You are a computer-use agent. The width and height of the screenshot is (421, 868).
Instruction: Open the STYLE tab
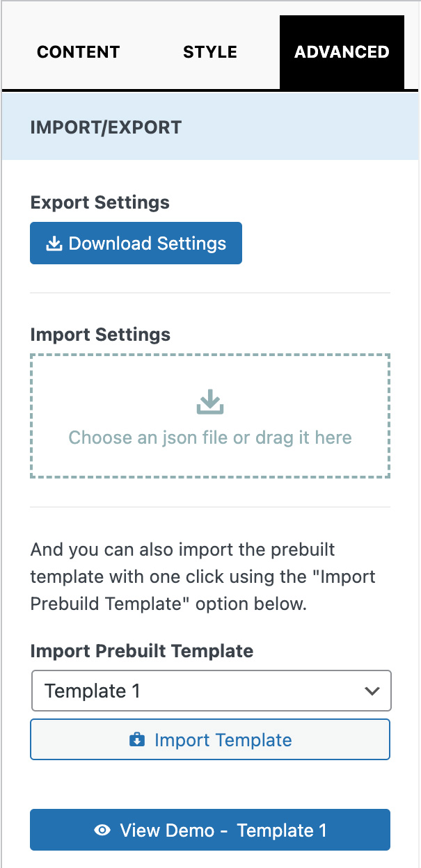210,52
